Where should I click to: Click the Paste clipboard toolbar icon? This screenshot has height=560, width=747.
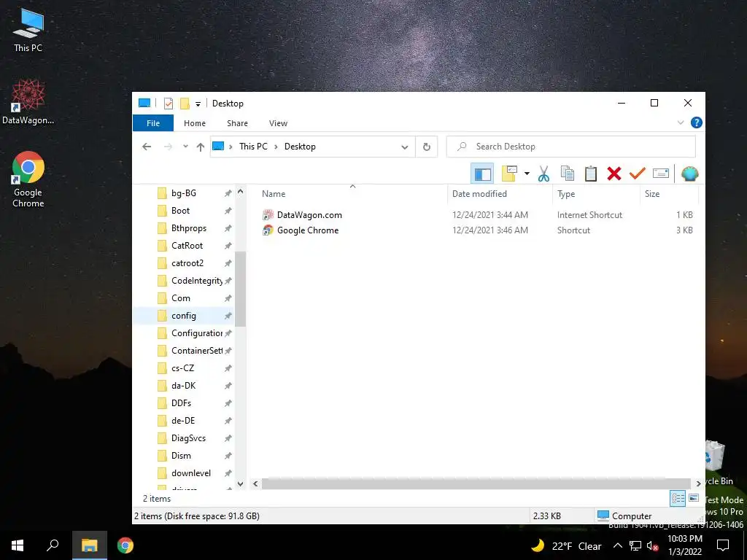pos(591,174)
